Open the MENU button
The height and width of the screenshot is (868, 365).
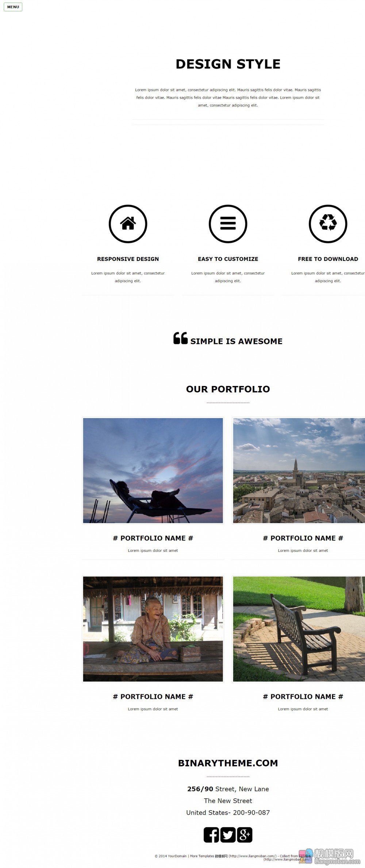tap(13, 7)
